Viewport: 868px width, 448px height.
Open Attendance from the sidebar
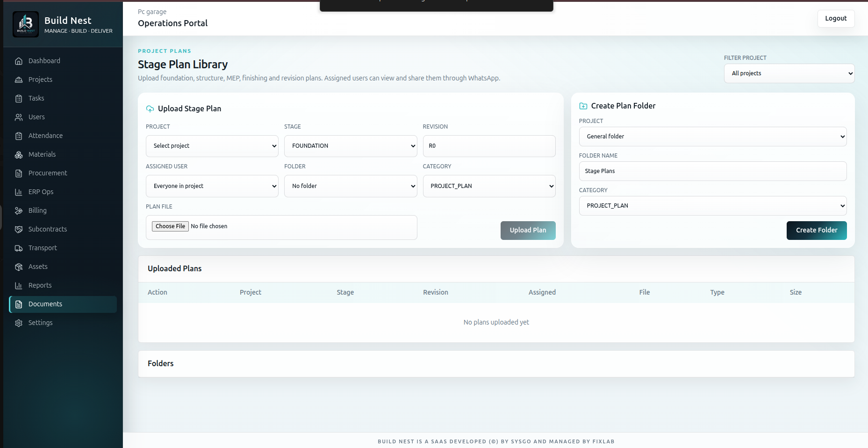click(63, 136)
